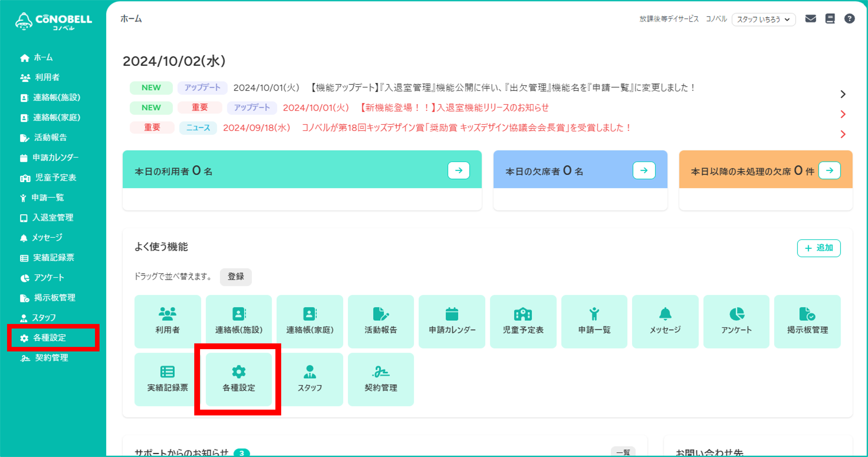Click the 登録 button
This screenshot has height=457, width=868.
point(236,277)
